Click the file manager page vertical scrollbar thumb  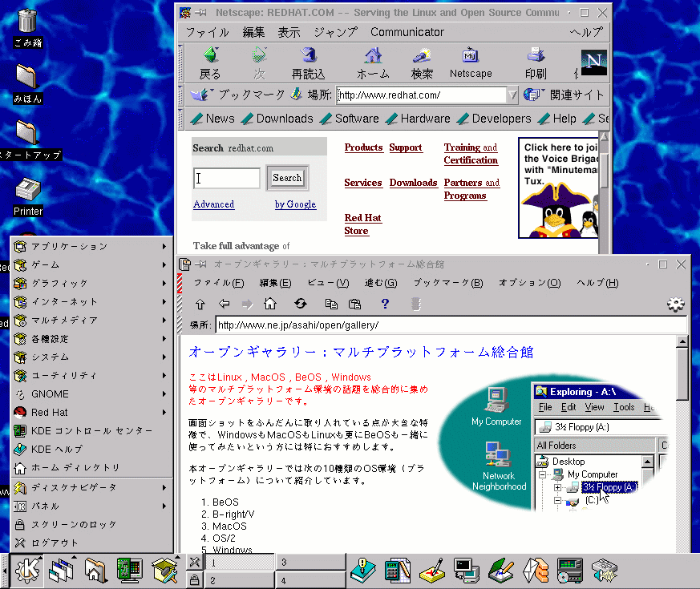[x=682, y=374]
